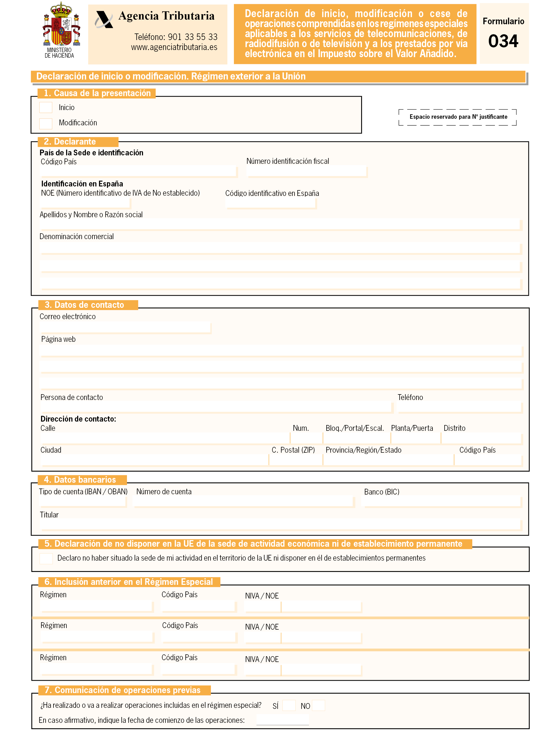Viewport: 560px width, 731px height.
Task: Open the www.agenciatributaria.es link
Action: point(174,47)
